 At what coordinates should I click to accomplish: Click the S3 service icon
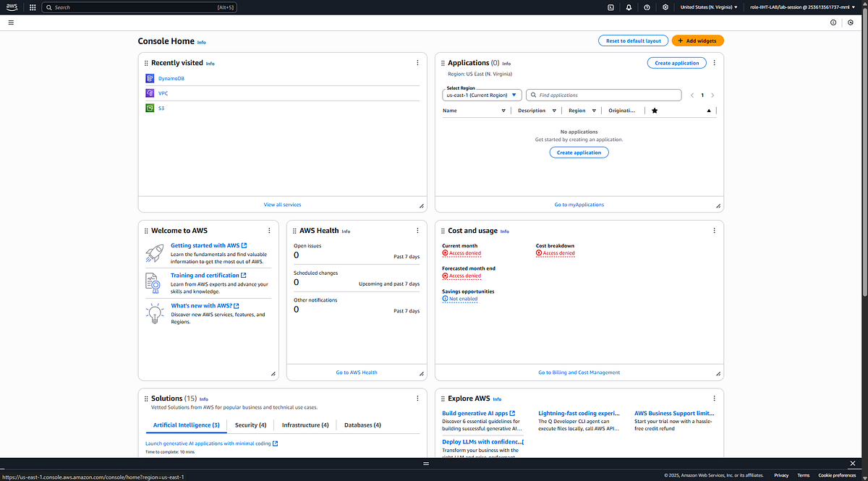click(150, 108)
